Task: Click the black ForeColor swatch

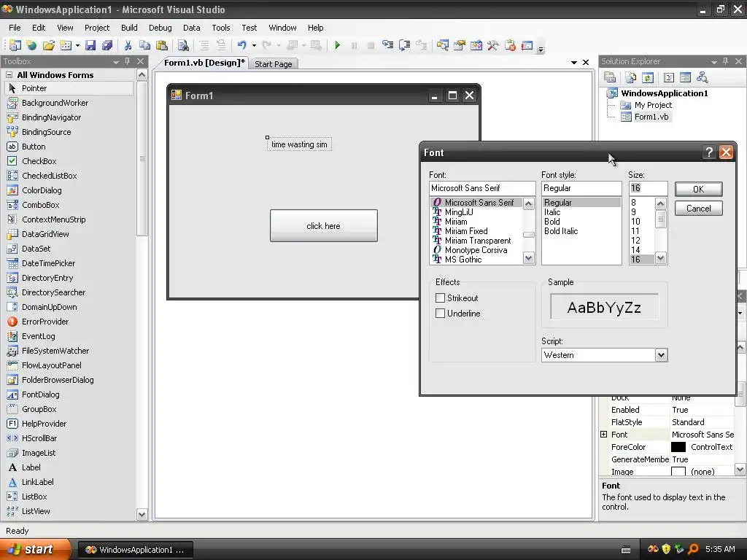Action: (678, 447)
